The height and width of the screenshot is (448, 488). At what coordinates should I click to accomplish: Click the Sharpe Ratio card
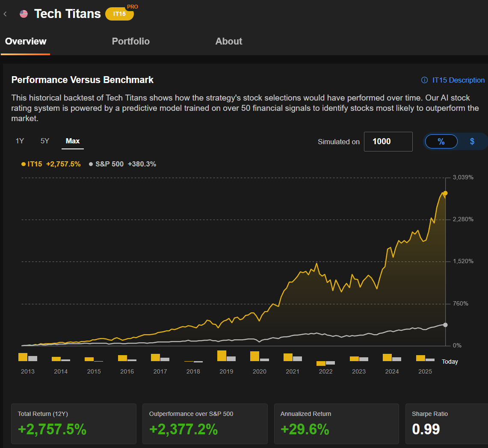(447, 424)
